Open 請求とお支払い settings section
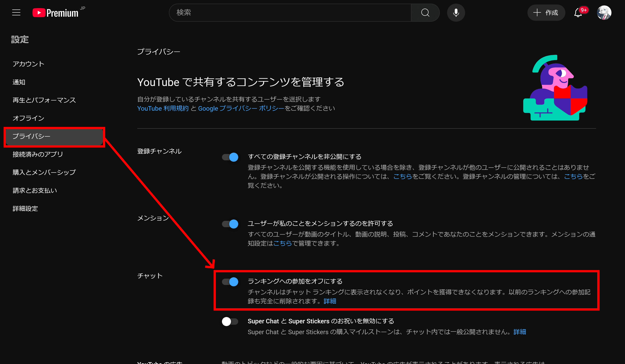This screenshot has width=625, height=364. [x=35, y=190]
